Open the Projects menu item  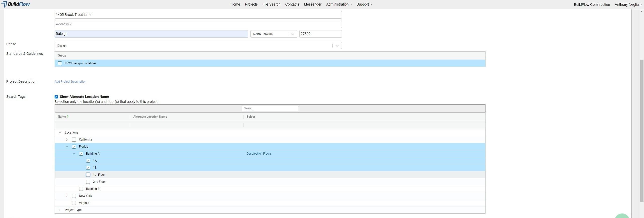pyautogui.click(x=251, y=4)
